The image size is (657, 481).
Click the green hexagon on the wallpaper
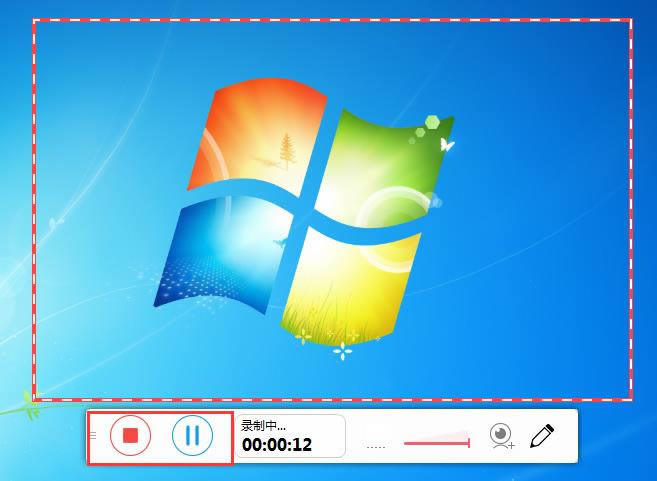[x=432, y=123]
